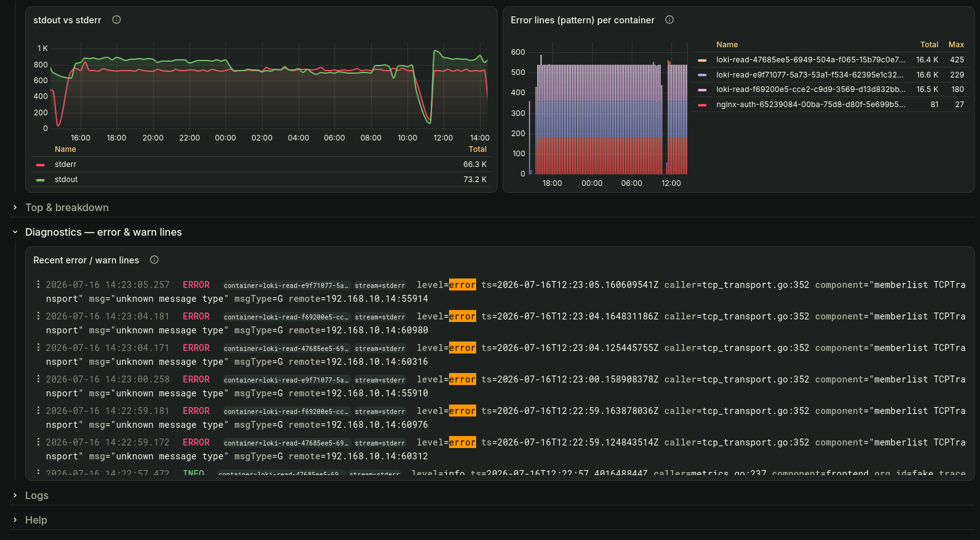Screen dimensions: 980x540
Task: Toggle loki-read-f69200e5 series in legend
Action: [x=811, y=89]
